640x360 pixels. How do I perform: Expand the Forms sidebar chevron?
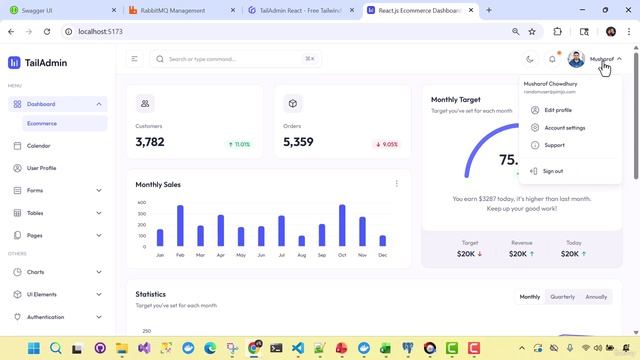[99, 191]
